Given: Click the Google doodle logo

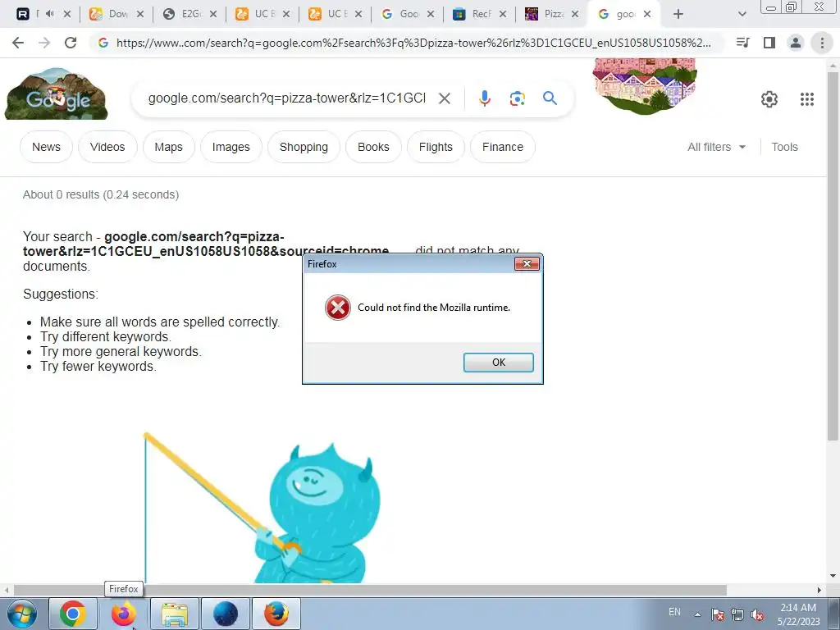Looking at the screenshot, I should (x=57, y=94).
